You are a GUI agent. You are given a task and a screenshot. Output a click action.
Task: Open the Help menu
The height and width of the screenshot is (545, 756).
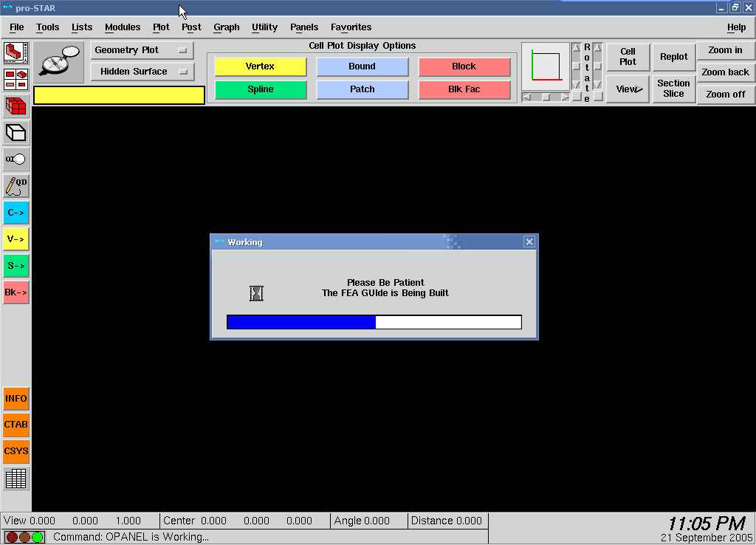tap(736, 27)
